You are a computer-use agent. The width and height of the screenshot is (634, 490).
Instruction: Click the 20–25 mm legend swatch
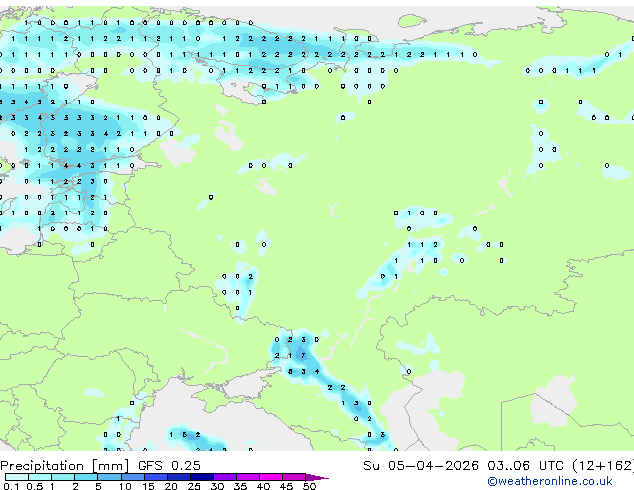point(178,477)
